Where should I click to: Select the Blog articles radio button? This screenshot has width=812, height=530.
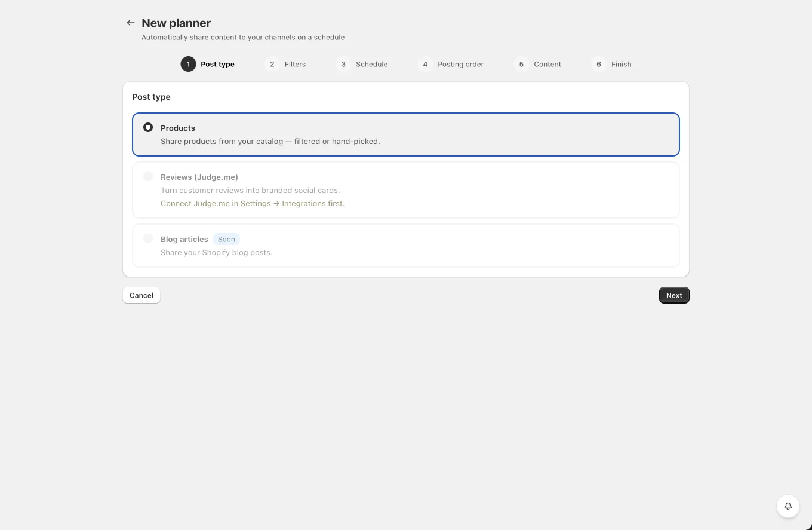148,238
